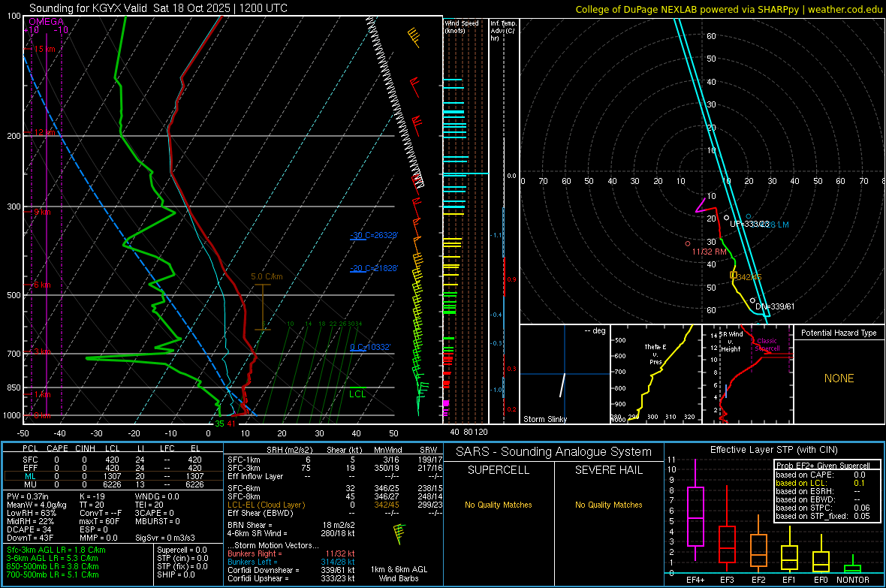The height and width of the screenshot is (588, 886).
Task: Click No Quality Matches under SUPERCELL
Action: [x=499, y=505]
